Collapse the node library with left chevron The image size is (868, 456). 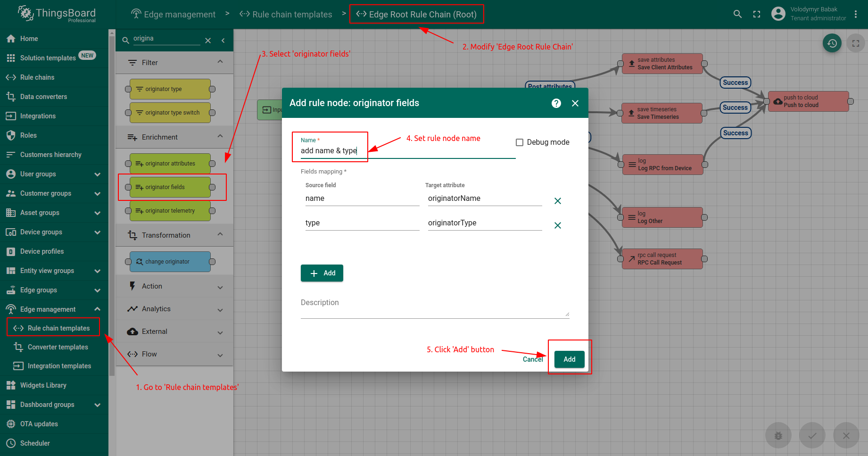(223, 41)
